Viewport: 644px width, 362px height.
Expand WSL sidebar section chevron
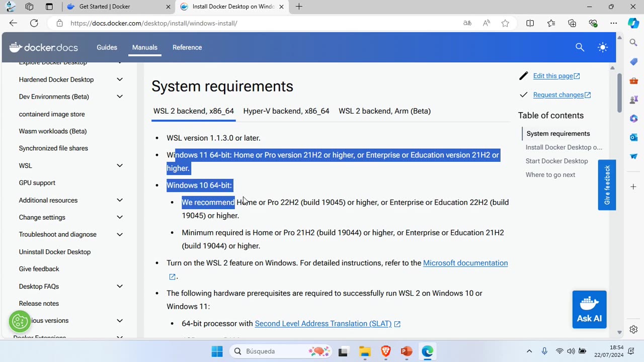pos(120,165)
